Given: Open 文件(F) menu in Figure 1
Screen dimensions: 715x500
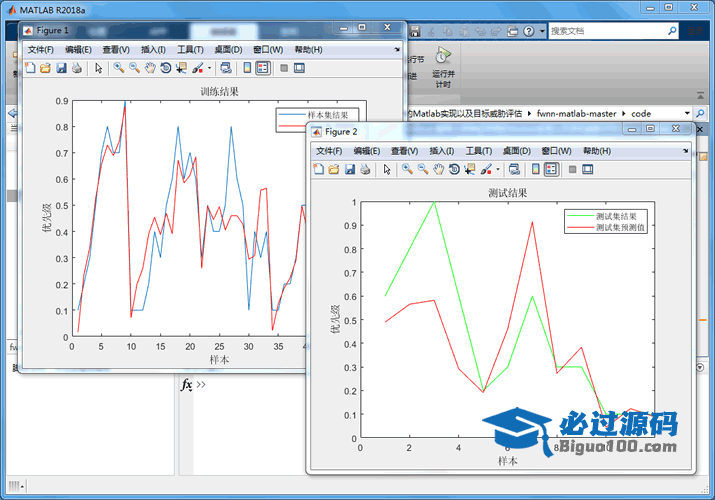Looking at the screenshot, I should [41, 49].
